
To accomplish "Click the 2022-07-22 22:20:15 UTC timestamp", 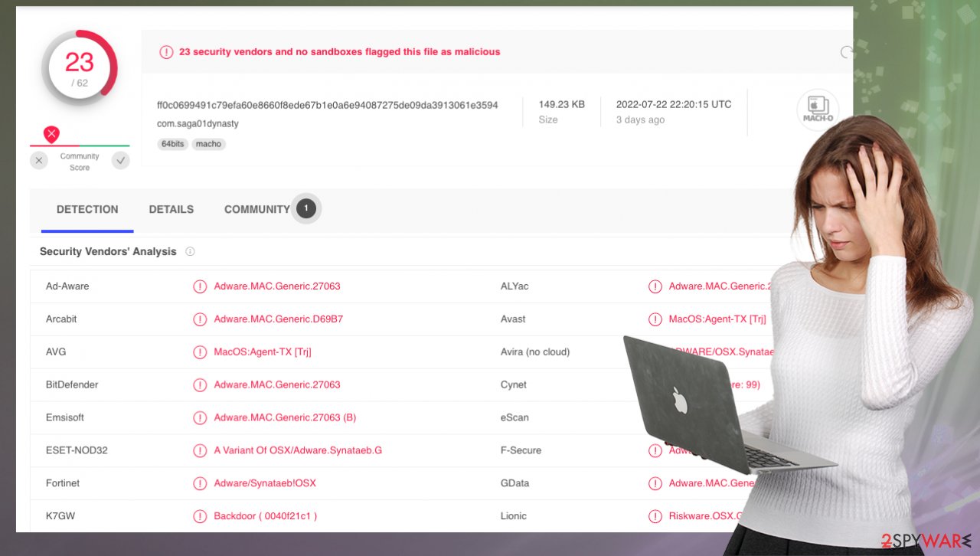I will 674,104.
